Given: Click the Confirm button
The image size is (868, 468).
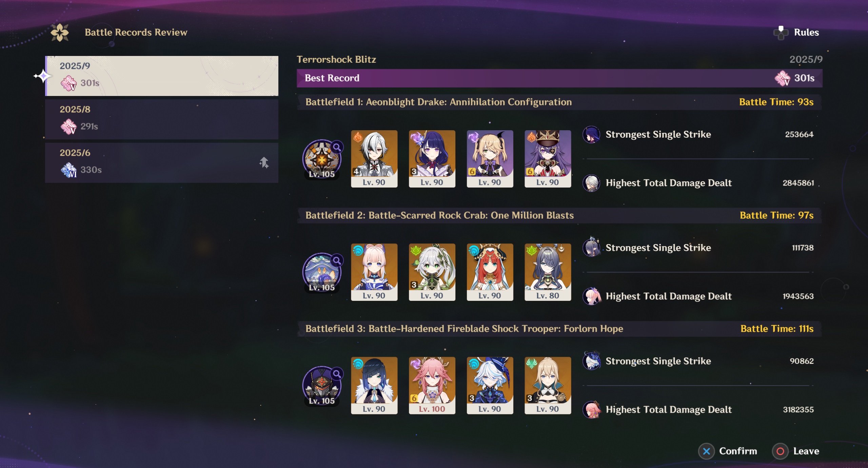Looking at the screenshot, I should point(728,451).
